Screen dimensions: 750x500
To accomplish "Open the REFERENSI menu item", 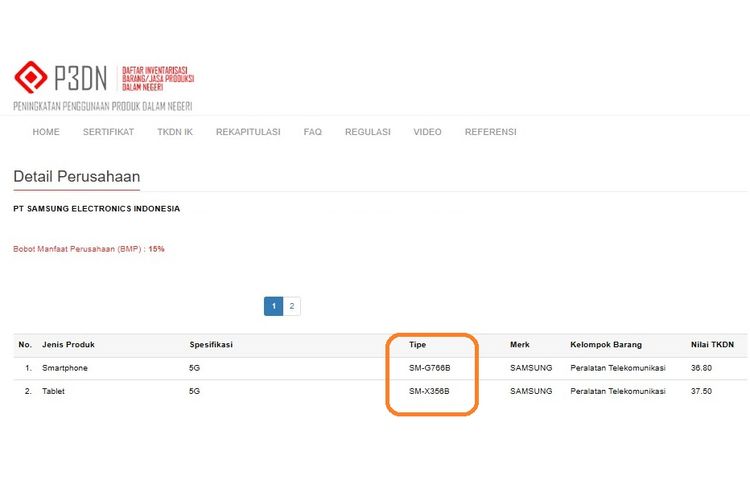I will click(x=490, y=132).
